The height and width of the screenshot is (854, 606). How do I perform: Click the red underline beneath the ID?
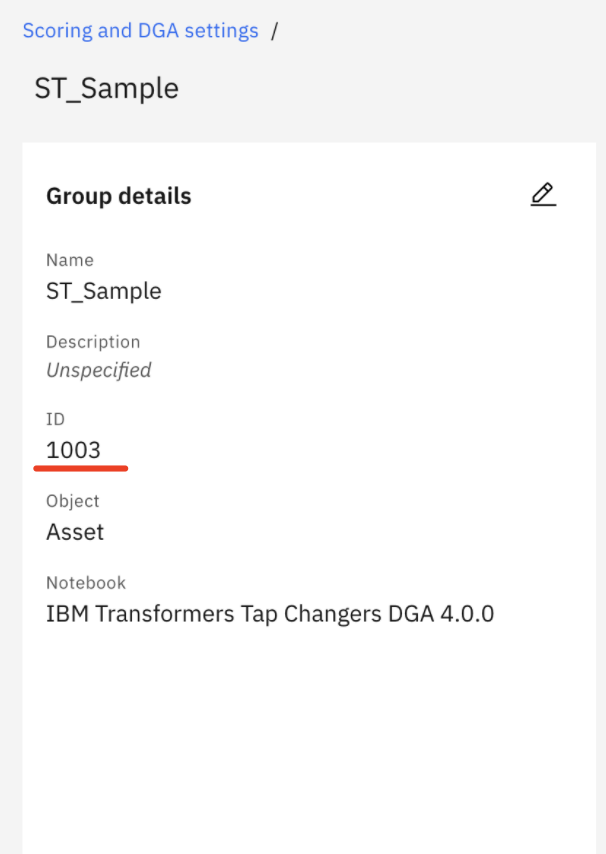click(x=81, y=468)
